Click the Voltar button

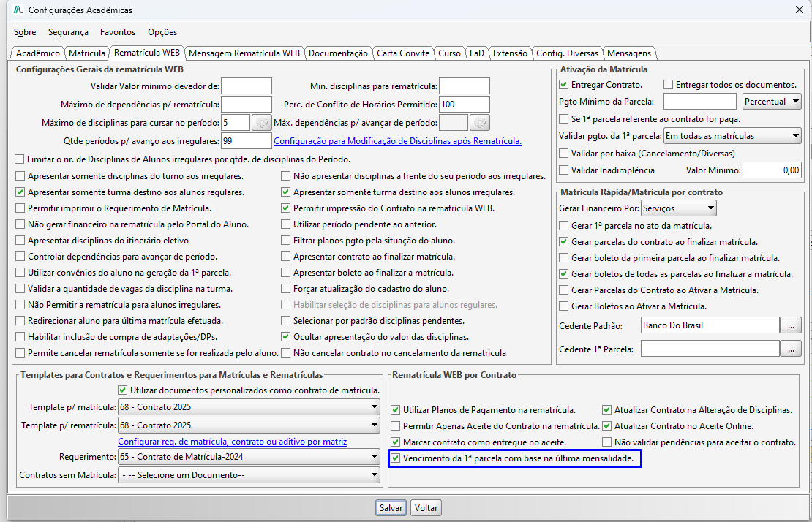point(426,508)
